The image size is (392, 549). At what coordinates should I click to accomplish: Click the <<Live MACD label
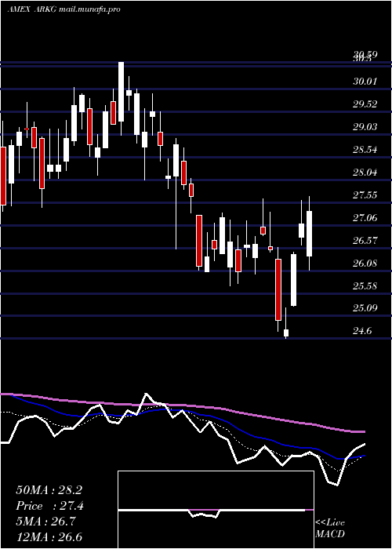tap(330, 528)
